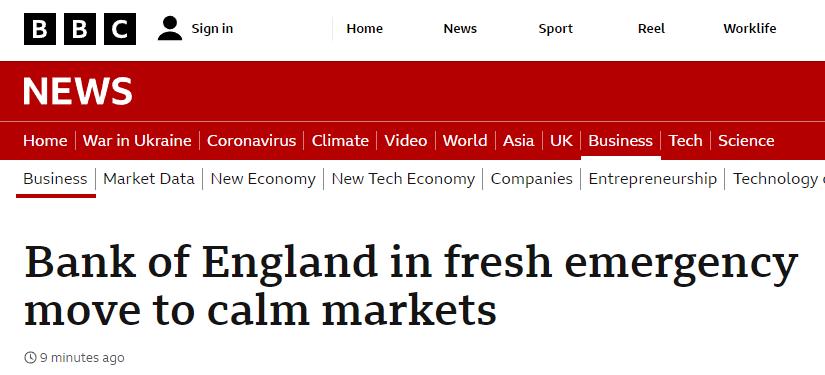Viewport: 825px width, 375px height.
Task: Select Reel in the top navigation
Action: click(651, 28)
